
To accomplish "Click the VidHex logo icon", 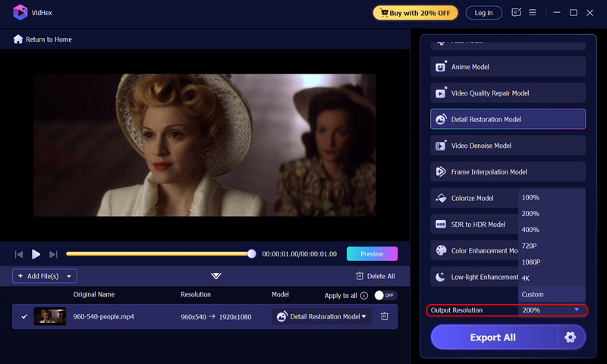I will coord(20,12).
